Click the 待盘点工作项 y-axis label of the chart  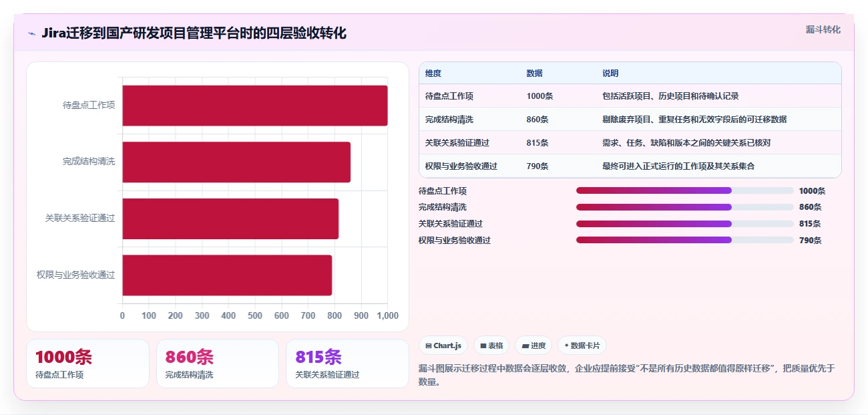click(x=89, y=105)
